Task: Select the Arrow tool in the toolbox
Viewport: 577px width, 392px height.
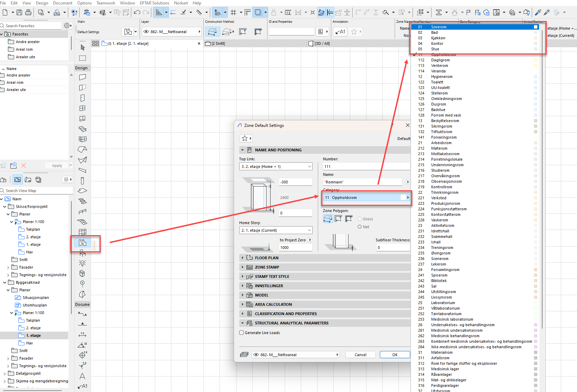Action: click(82, 47)
